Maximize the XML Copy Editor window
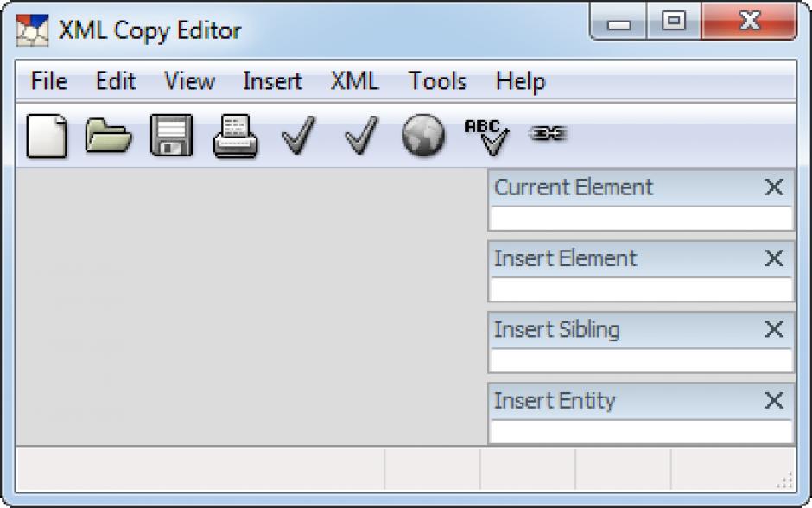 pos(674,22)
